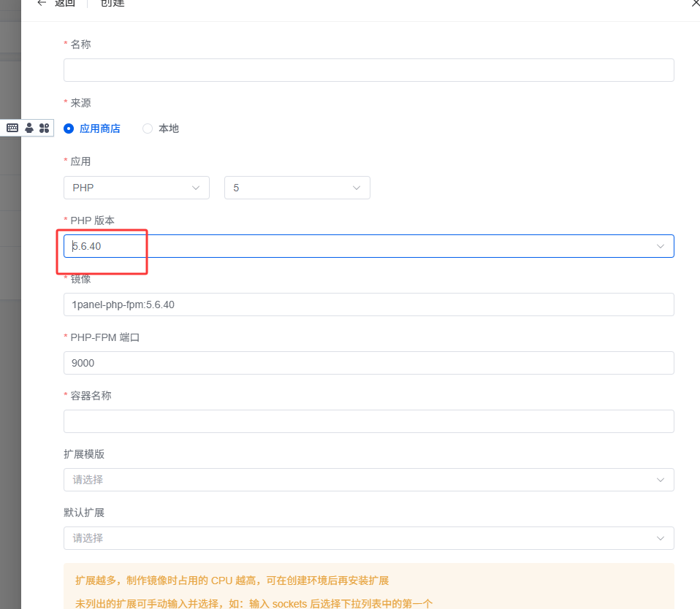Screen dimensions: 700x609
Task: Open the version dropdown showing 5
Action: 297,188
